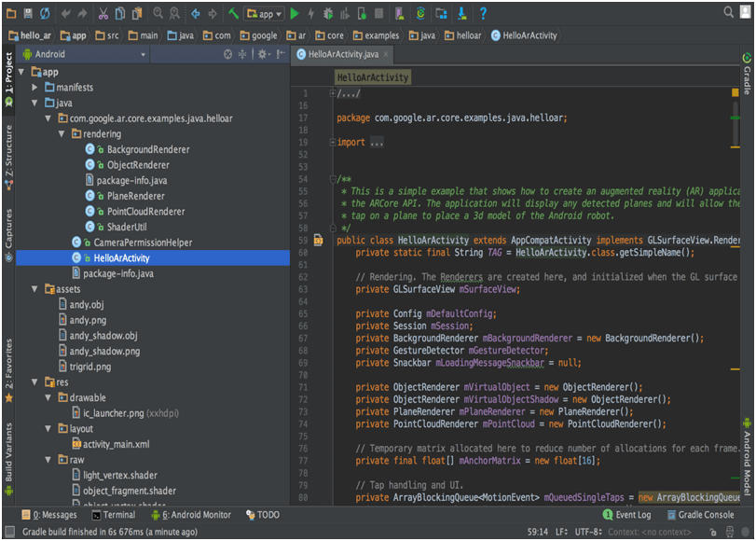The image size is (756, 541).
Task: Toggle the Gradle side tool window
Action: (747, 74)
